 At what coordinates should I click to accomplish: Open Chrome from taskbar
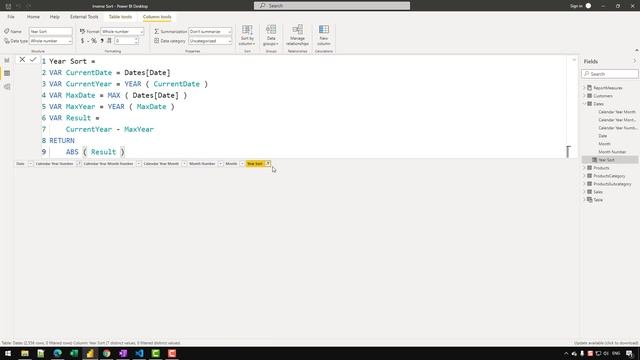(107, 353)
